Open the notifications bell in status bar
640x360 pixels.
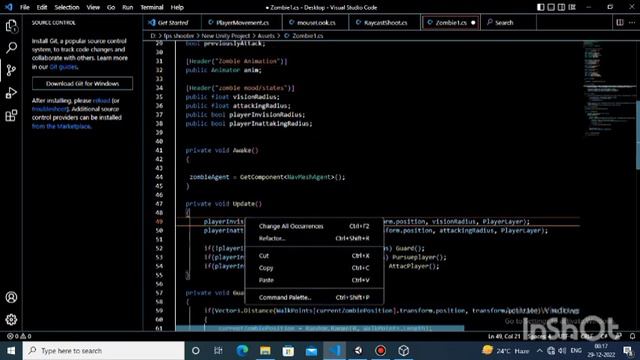point(632,336)
